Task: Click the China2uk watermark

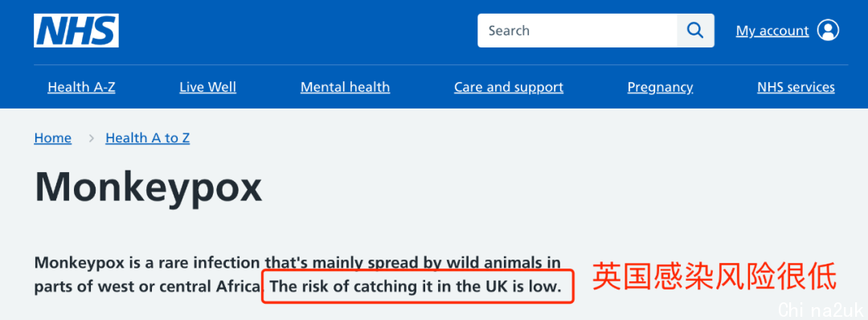Action: click(x=821, y=308)
